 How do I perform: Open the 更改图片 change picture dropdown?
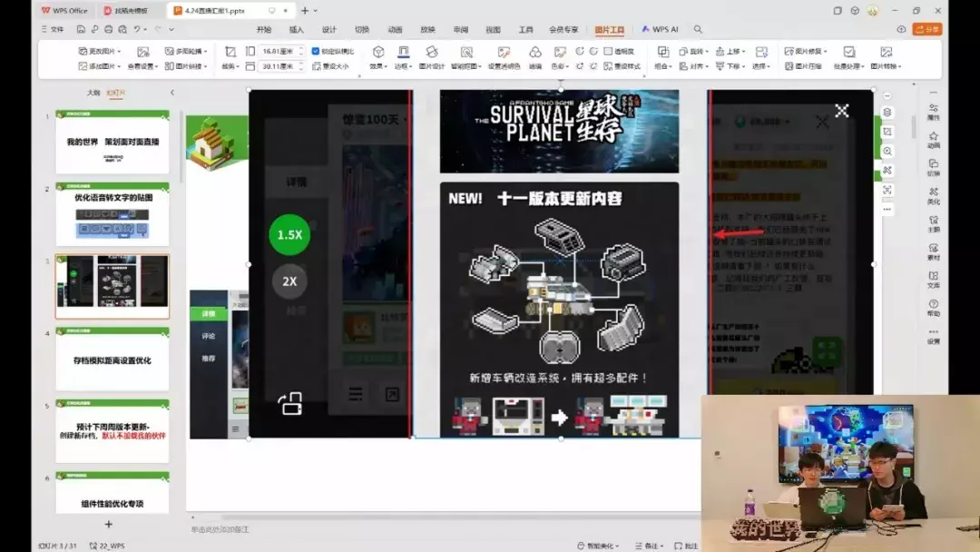pyautogui.click(x=100, y=51)
